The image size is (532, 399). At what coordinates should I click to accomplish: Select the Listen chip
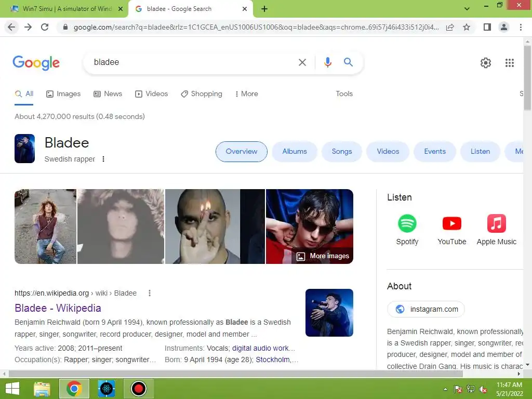coord(480,152)
